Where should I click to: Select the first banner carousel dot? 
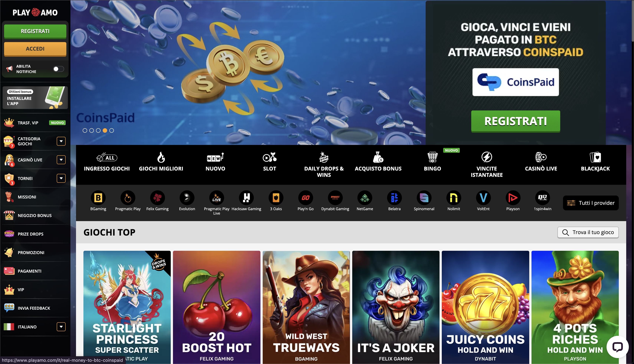(85, 130)
